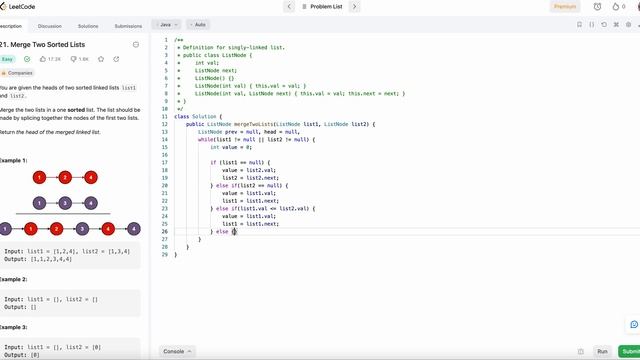Click the 'class Solution {' line
The width and height of the screenshot is (640, 360).
pos(198,117)
